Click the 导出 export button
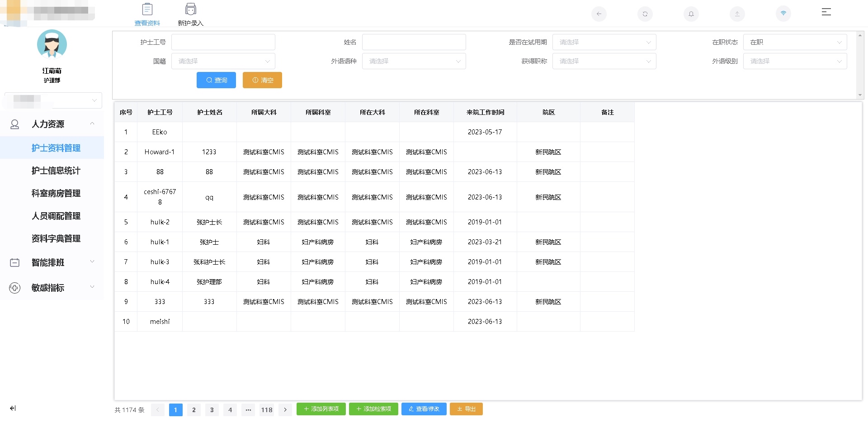 [466, 409]
